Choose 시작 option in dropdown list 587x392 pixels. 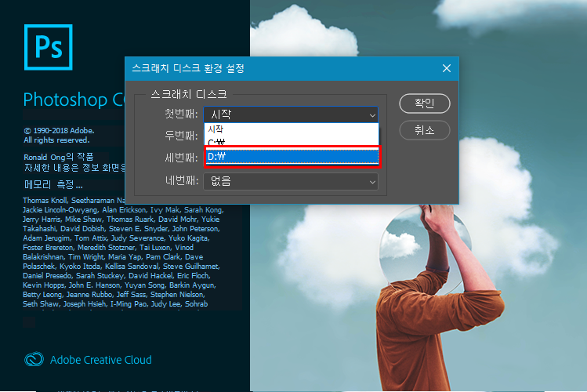point(292,129)
